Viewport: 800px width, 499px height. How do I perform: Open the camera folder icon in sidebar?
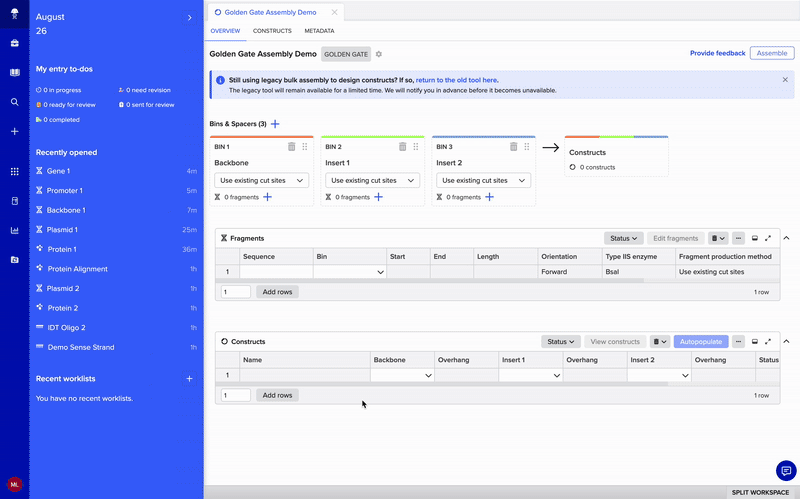coord(14,260)
